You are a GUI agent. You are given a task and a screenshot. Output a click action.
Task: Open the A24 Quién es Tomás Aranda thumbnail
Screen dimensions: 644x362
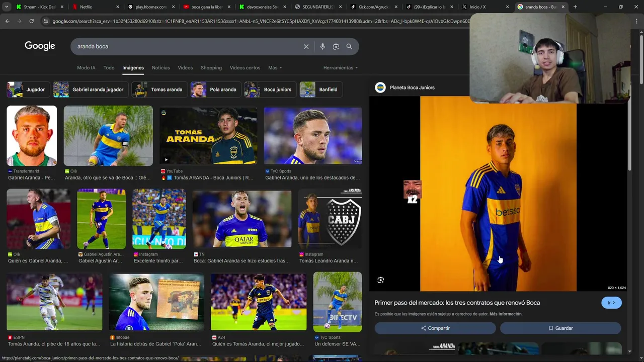tap(259, 302)
